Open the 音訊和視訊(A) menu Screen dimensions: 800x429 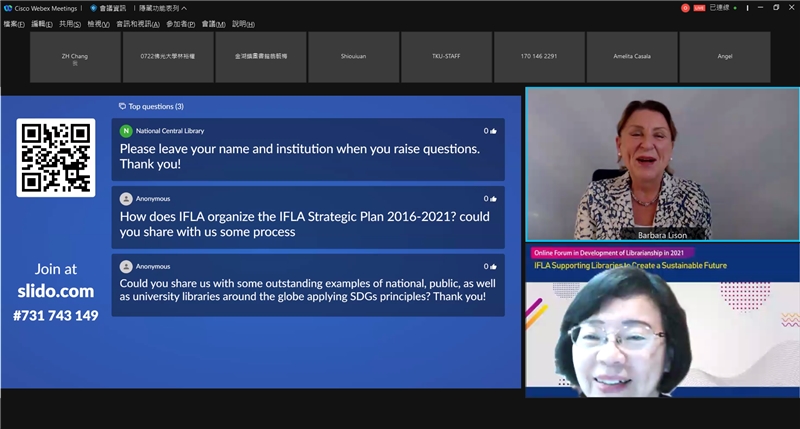coord(138,24)
